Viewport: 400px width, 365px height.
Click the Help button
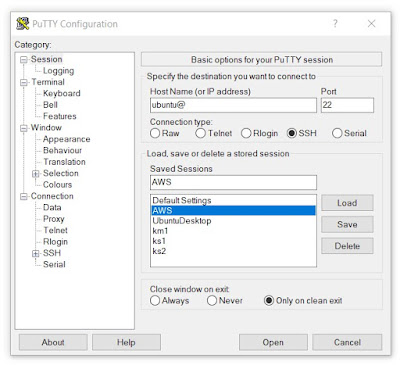(x=126, y=342)
